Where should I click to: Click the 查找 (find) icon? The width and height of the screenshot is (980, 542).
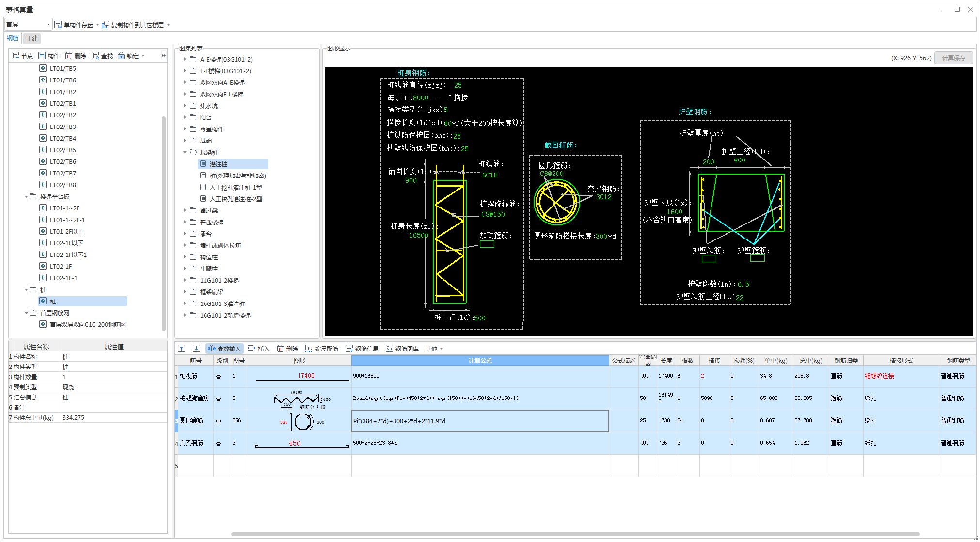[95, 56]
